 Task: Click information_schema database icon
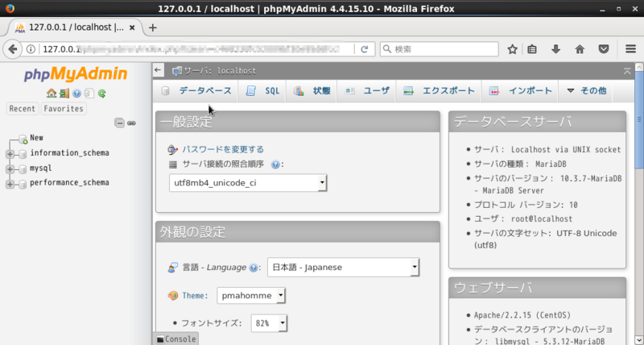click(x=23, y=154)
